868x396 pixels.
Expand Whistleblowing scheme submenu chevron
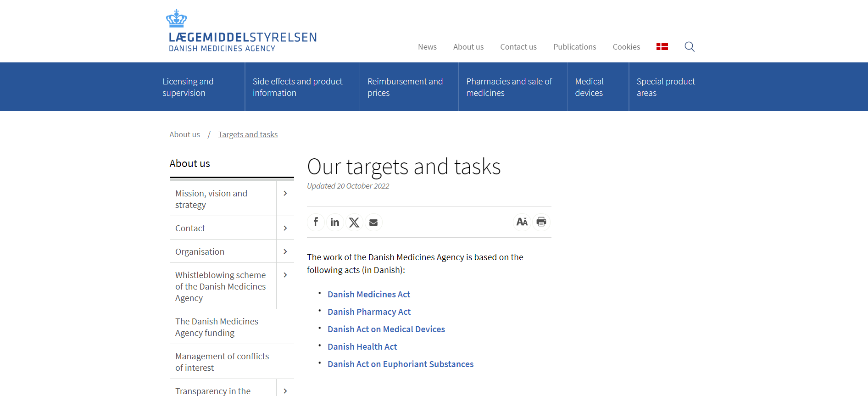(285, 275)
